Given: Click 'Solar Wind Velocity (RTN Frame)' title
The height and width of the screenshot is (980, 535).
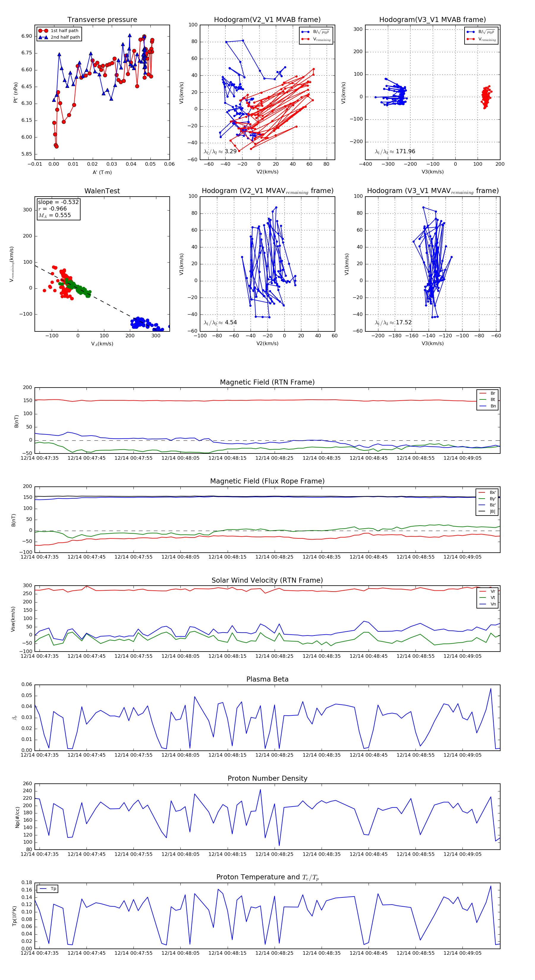Looking at the screenshot, I should 267,581.
